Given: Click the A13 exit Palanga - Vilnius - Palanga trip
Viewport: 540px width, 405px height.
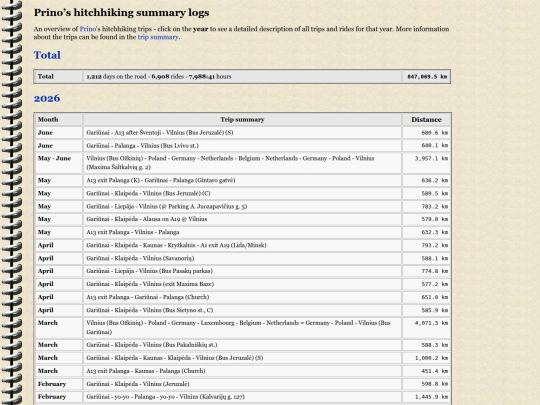Looking at the screenshot, I should (242, 232).
